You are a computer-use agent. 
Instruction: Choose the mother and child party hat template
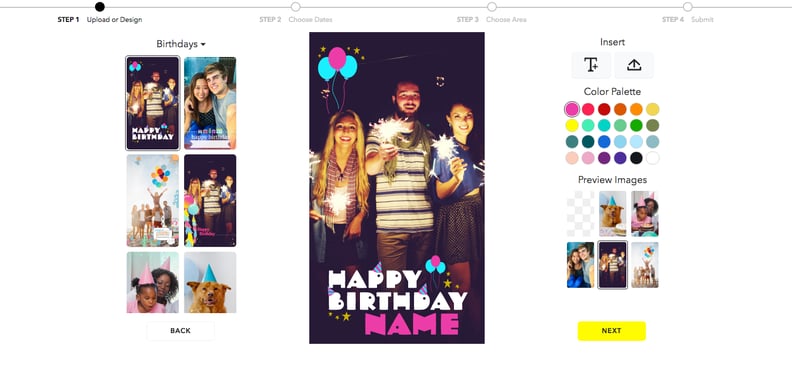coord(153,282)
